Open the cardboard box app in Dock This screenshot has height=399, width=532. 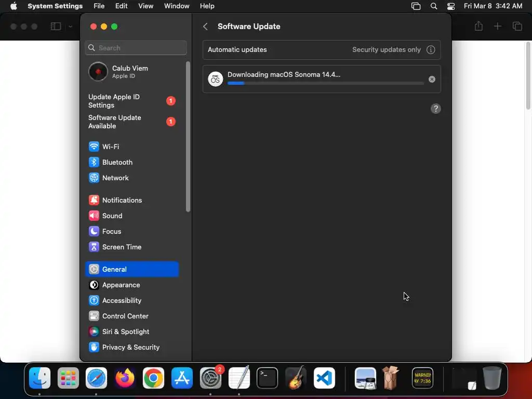391,378
